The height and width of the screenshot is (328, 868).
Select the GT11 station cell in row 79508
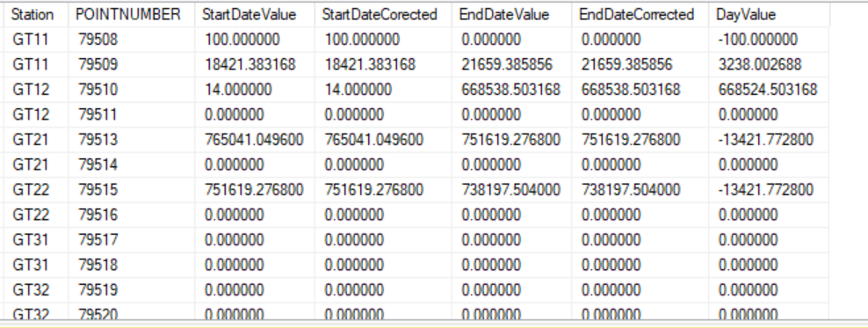coord(36,40)
